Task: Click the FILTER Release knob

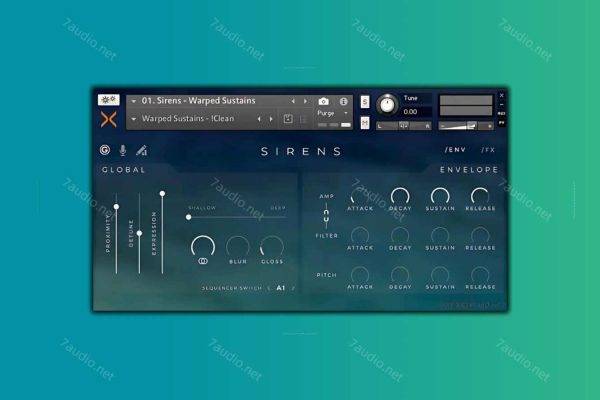Action: tap(480, 235)
